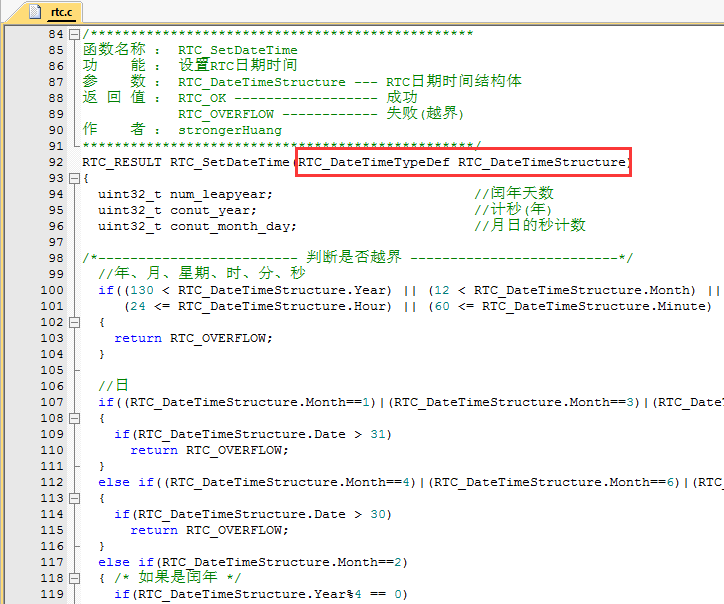Click line number 107 in gutter

[52, 402]
